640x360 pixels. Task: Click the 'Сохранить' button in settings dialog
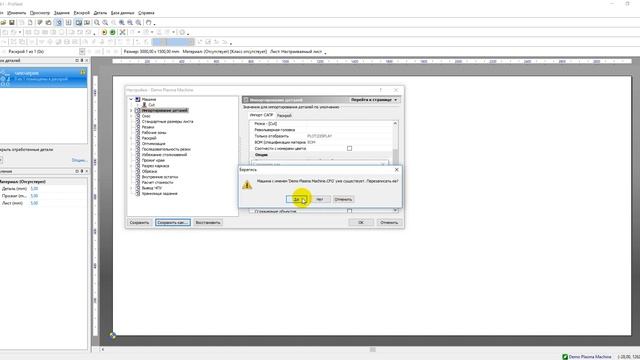pos(139,223)
